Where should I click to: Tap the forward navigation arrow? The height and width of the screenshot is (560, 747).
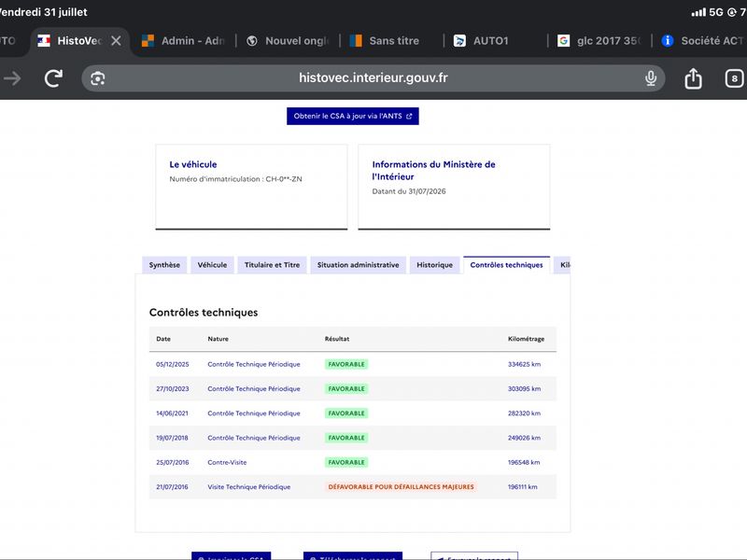point(12,78)
